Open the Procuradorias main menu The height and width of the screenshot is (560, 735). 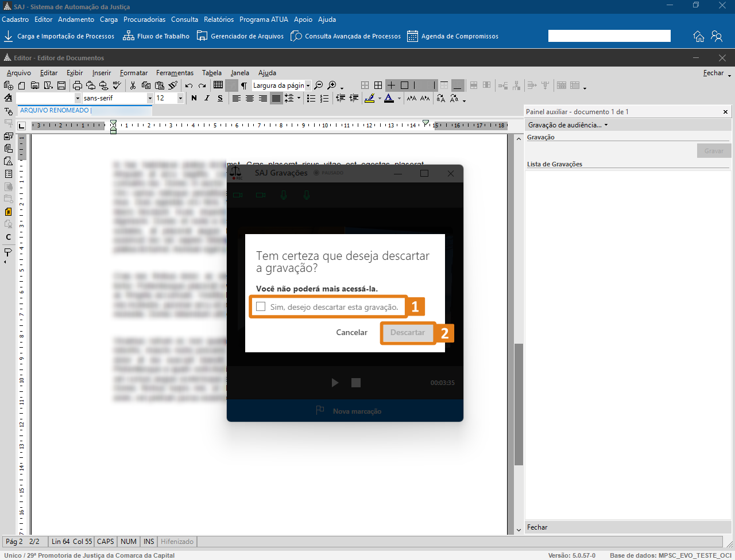pyautogui.click(x=144, y=20)
